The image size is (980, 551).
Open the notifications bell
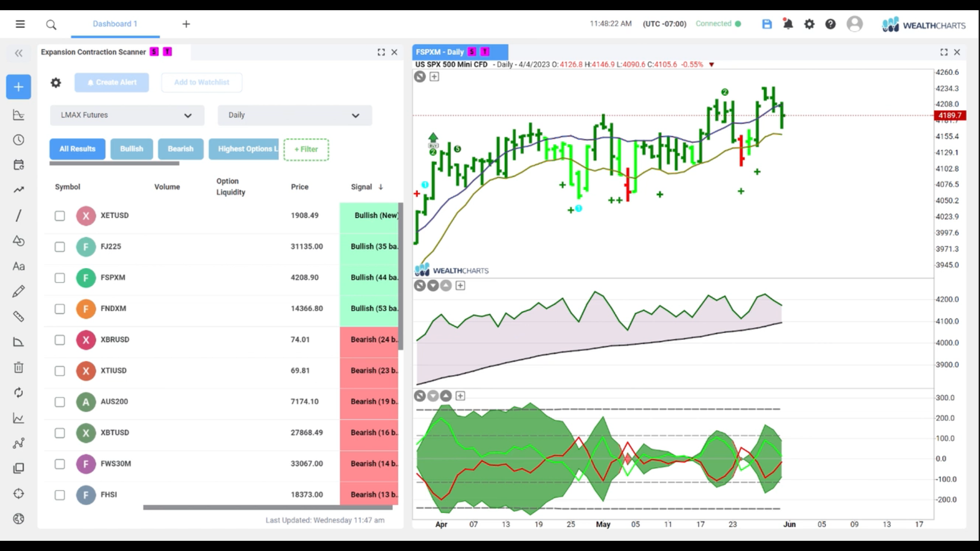click(788, 24)
